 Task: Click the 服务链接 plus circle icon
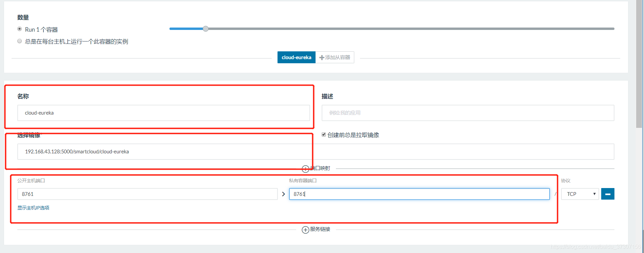click(x=305, y=230)
